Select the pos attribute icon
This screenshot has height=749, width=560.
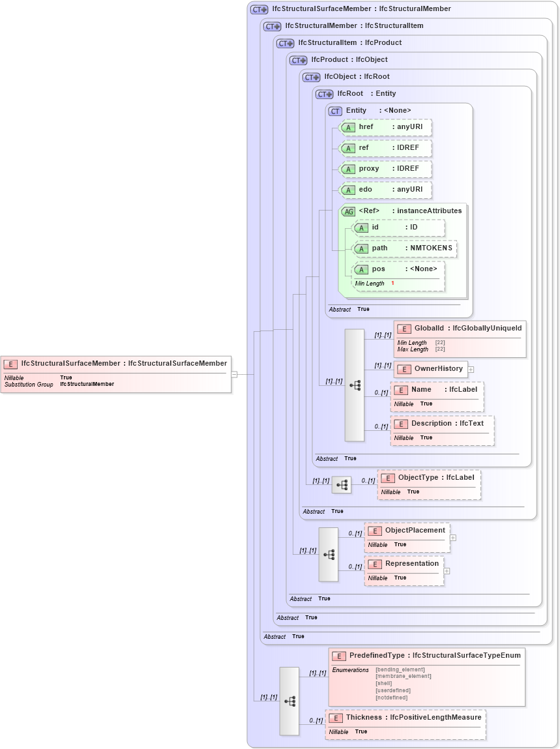click(362, 269)
